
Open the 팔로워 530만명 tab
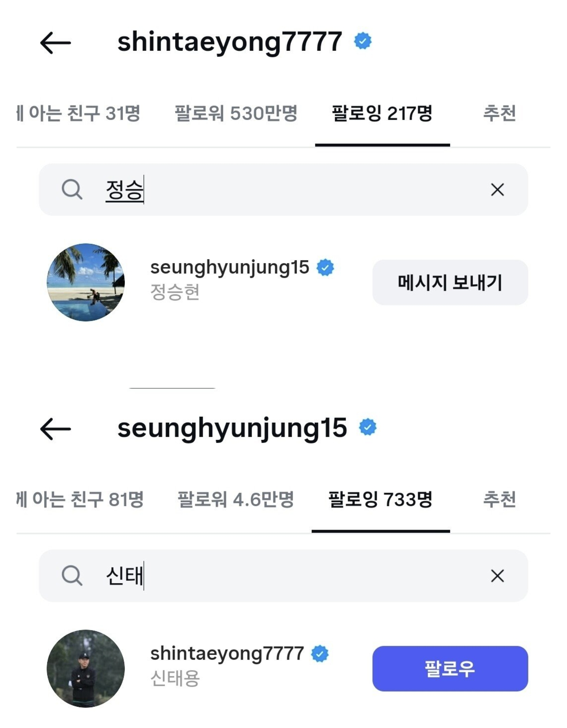[236, 113]
